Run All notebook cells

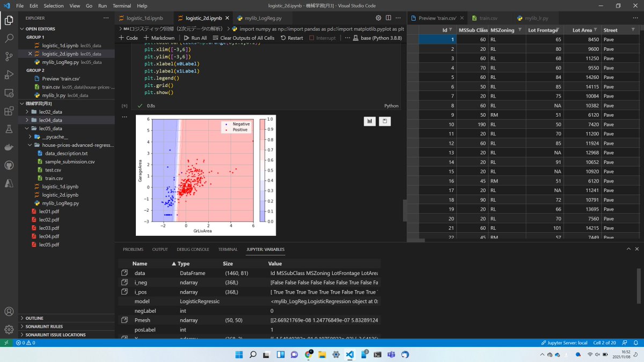click(195, 38)
